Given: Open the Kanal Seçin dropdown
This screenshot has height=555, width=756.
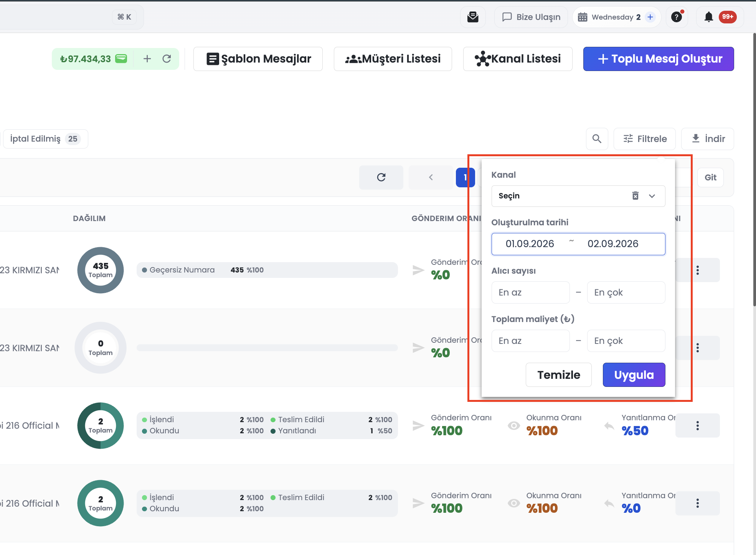Looking at the screenshot, I should (578, 196).
